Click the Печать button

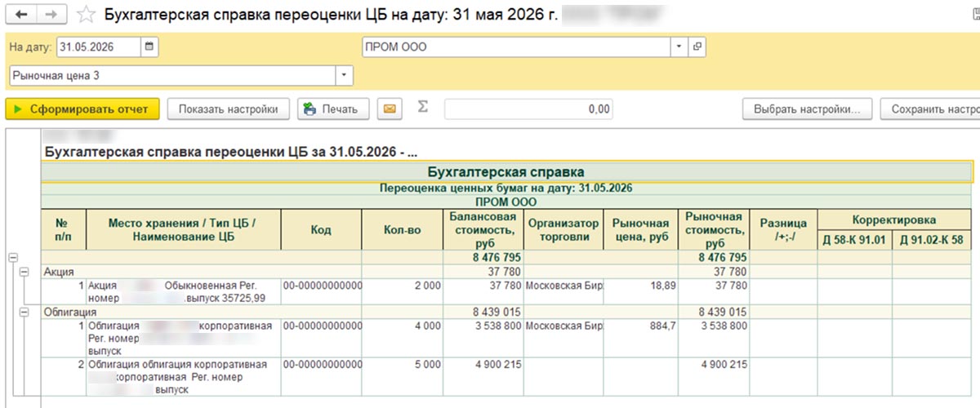333,109
